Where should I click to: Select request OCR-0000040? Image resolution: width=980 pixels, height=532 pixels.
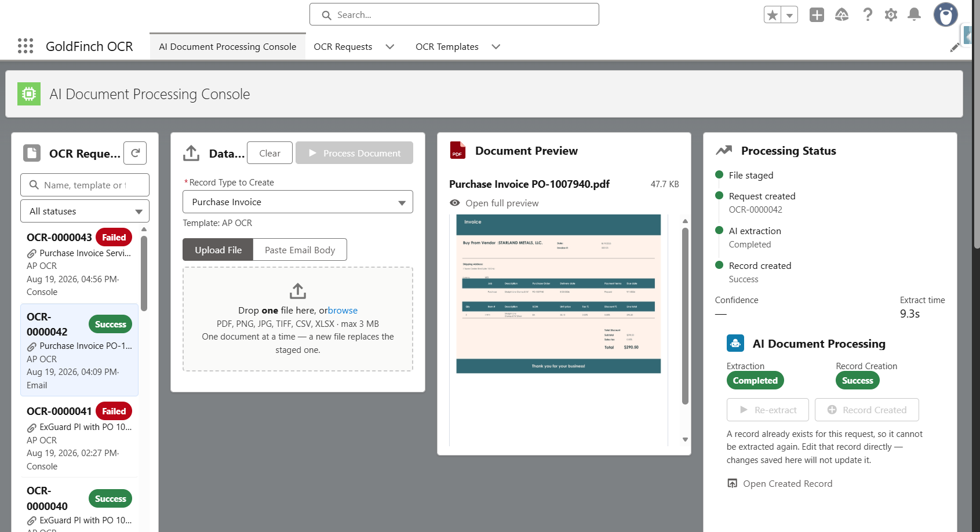tap(79, 505)
